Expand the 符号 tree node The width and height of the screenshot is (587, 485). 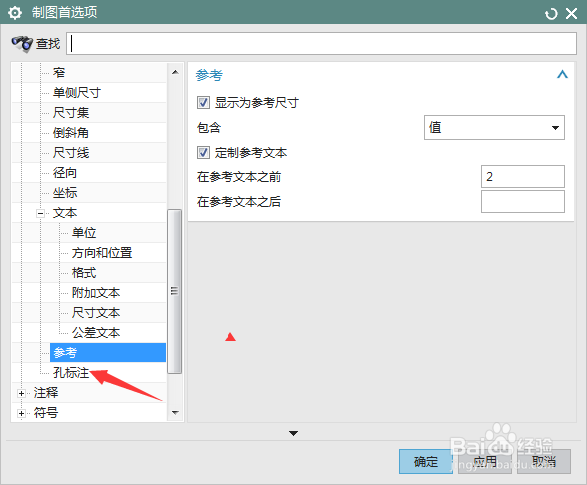21,414
